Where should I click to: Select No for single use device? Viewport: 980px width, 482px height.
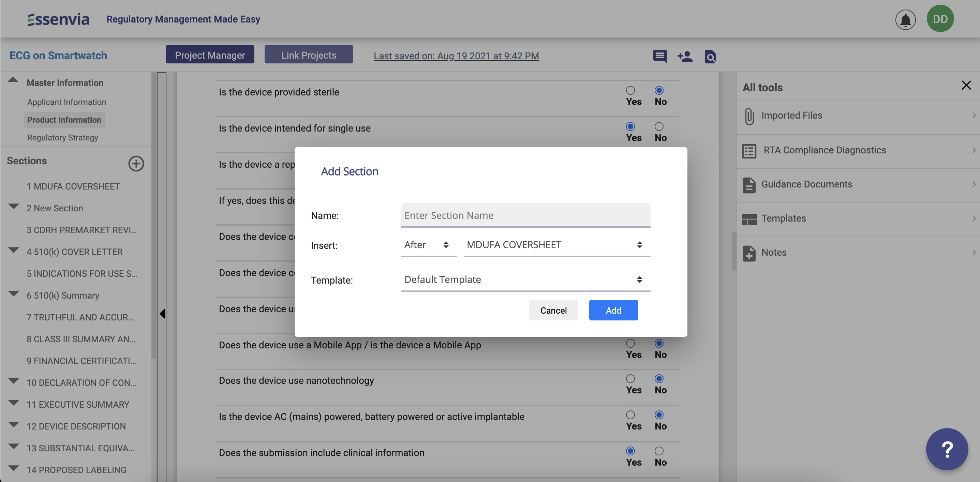(x=659, y=127)
